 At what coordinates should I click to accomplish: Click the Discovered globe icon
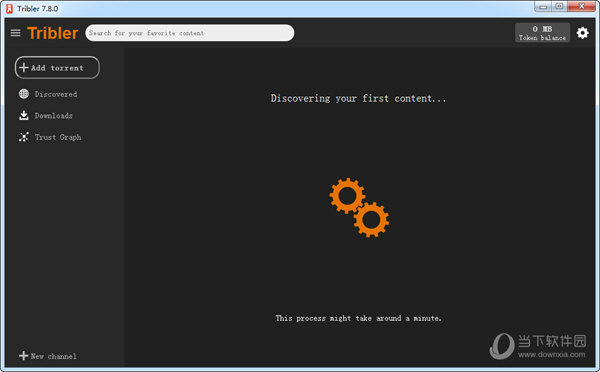pos(24,94)
